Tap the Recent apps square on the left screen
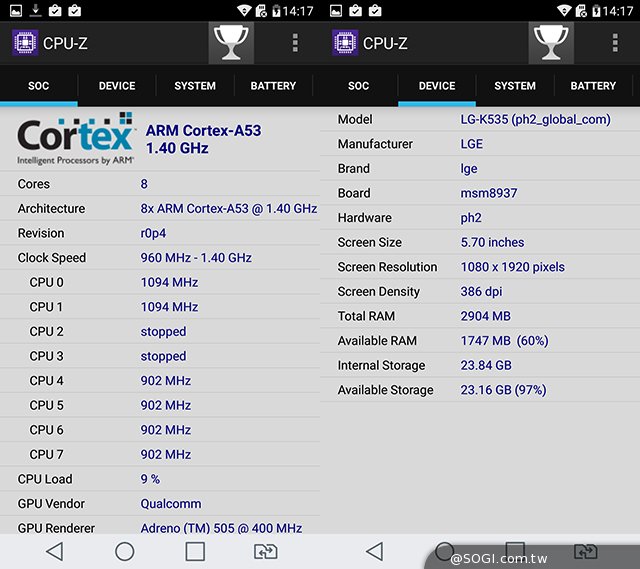Screen dimensions: 640x569 coord(195,551)
